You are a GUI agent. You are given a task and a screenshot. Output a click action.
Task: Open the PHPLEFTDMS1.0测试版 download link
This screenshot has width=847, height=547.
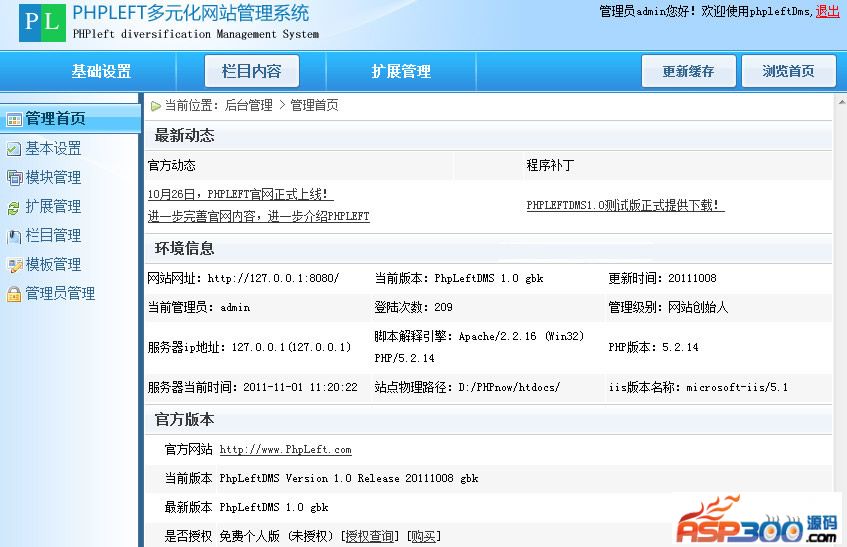[625, 205]
